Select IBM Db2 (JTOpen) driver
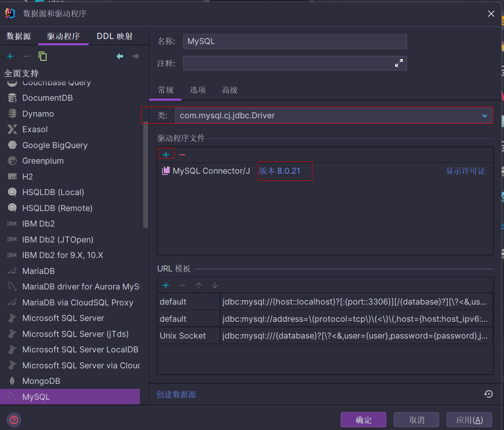The image size is (504, 430). (70, 240)
